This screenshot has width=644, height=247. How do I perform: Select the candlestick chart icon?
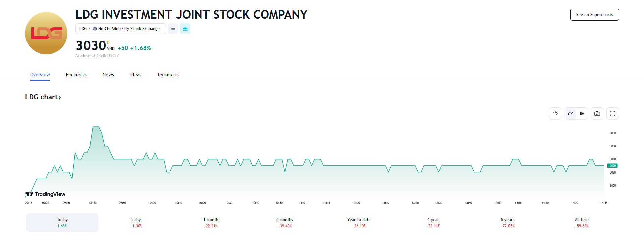click(x=582, y=113)
